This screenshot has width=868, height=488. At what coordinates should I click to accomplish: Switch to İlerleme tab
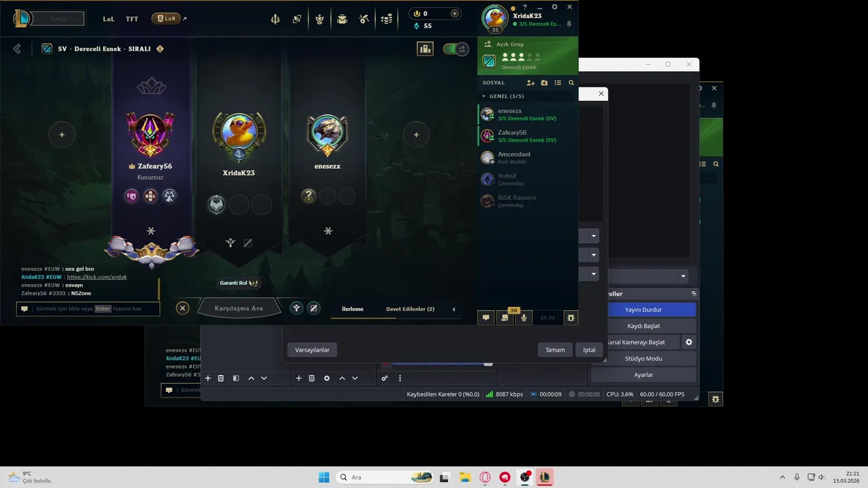[x=353, y=309]
